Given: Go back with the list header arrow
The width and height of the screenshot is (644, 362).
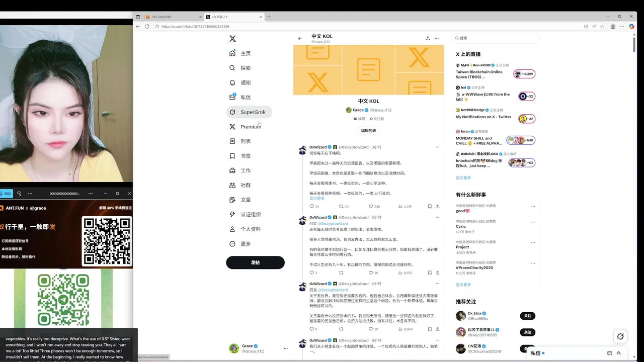Looking at the screenshot, I should pyautogui.click(x=300, y=38).
